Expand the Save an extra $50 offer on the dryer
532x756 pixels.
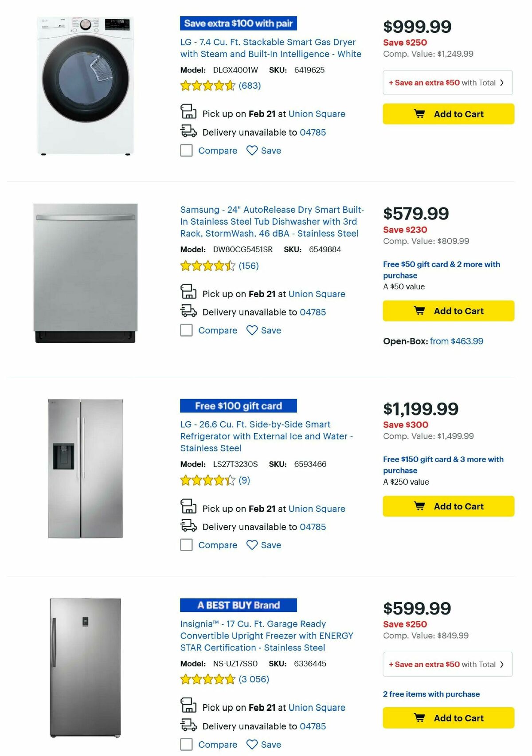point(447,82)
